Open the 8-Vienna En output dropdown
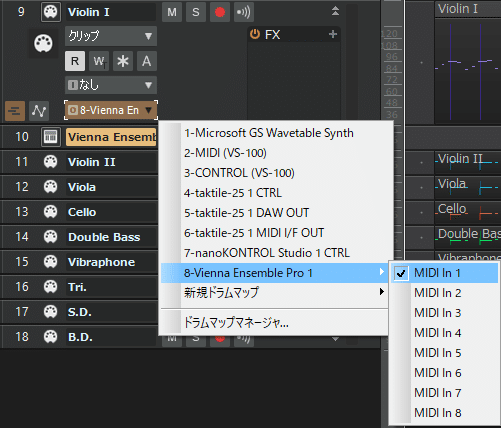The height and width of the screenshot is (428, 501). coord(111,110)
